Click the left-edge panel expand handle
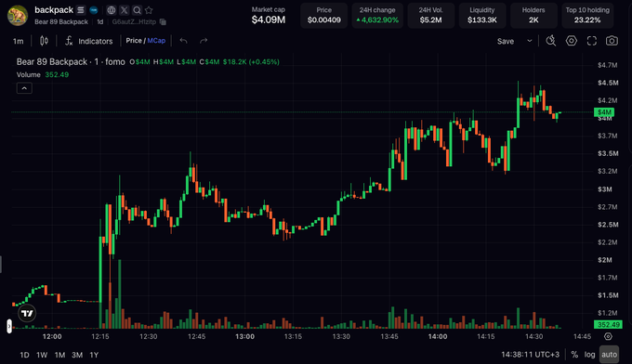Screen dimensions: 632x364 pos(9,326)
